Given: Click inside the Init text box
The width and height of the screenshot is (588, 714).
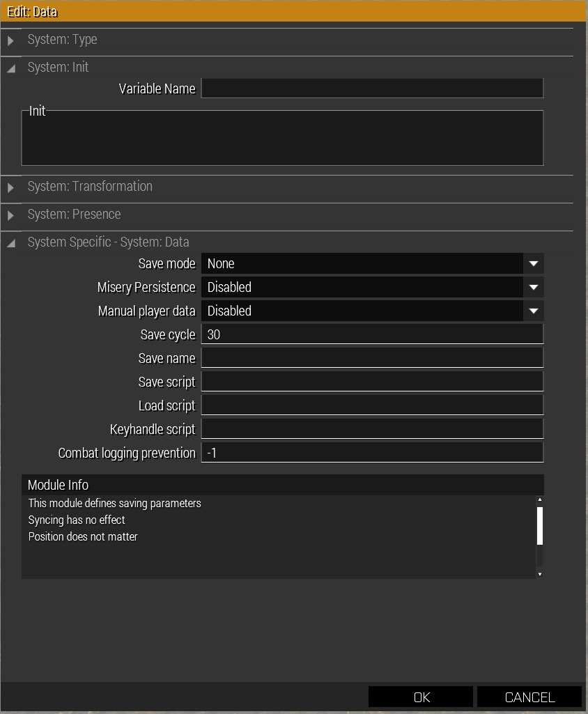Looking at the screenshot, I should click(x=282, y=139).
